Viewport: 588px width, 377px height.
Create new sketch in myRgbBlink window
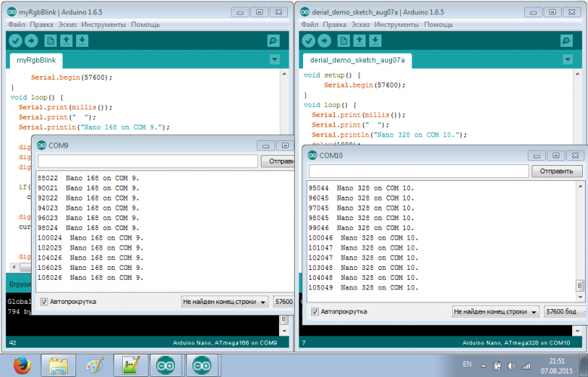click(x=51, y=41)
